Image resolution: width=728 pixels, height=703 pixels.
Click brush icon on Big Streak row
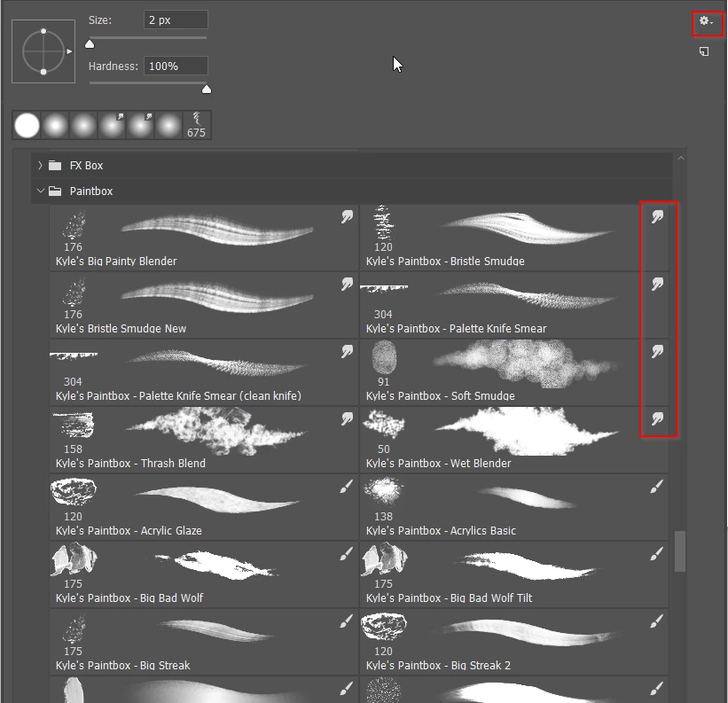[x=347, y=621]
